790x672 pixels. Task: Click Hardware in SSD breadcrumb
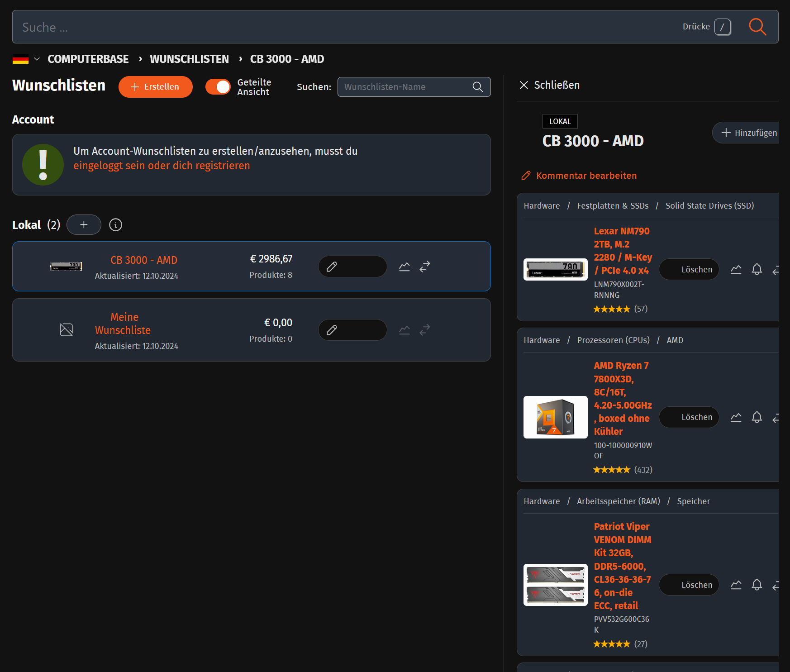point(542,206)
